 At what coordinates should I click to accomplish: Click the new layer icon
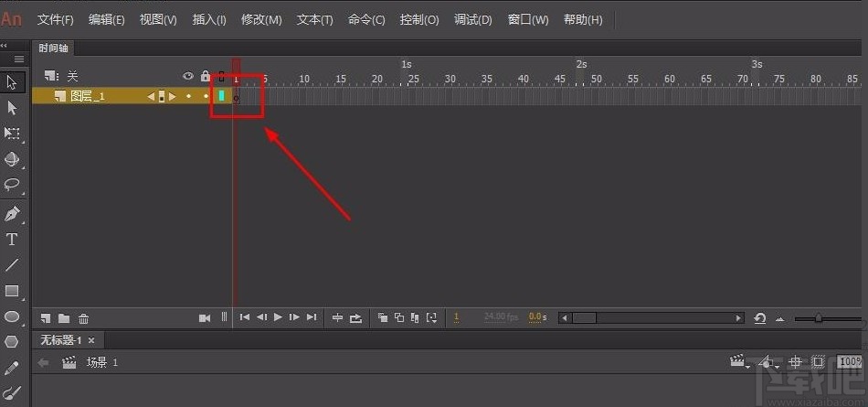pyautogui.click(x=46, y=318)
